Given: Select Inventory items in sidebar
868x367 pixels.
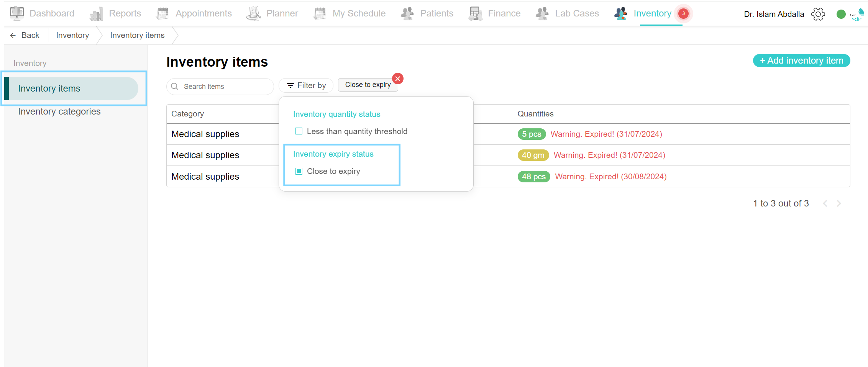Looking at the screenshot, I should 71,88.
